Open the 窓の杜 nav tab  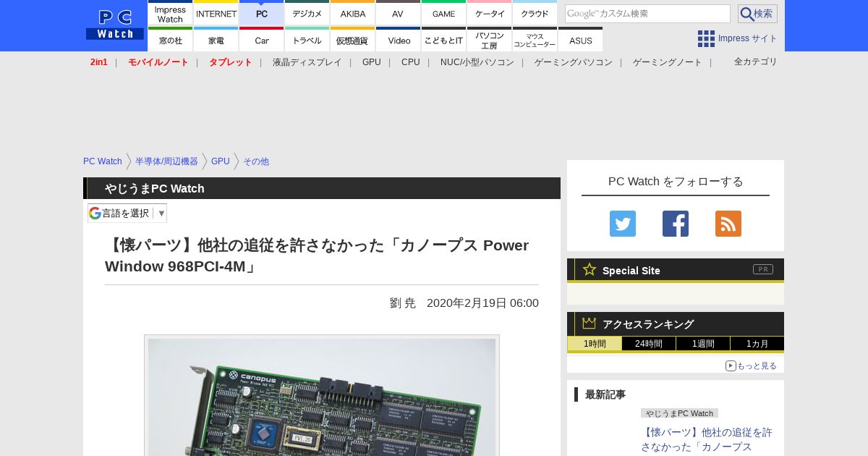click(x=171, y=40)
